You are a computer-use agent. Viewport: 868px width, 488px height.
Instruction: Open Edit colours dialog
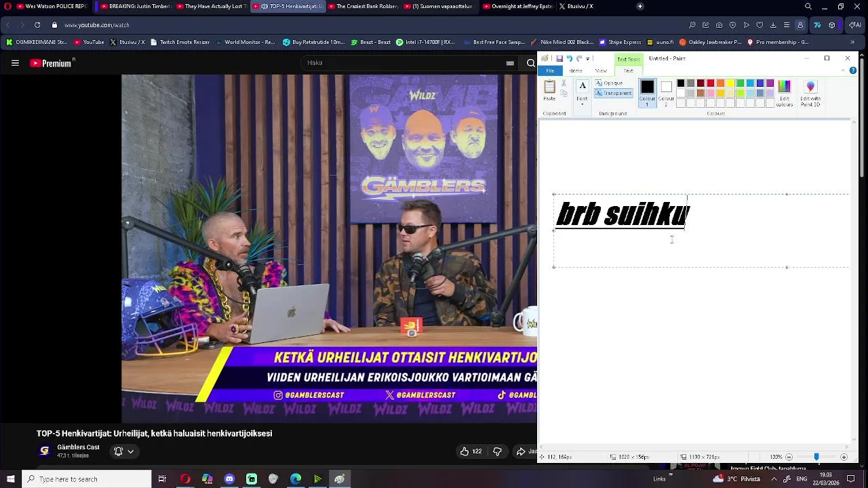tap(784, 93)
